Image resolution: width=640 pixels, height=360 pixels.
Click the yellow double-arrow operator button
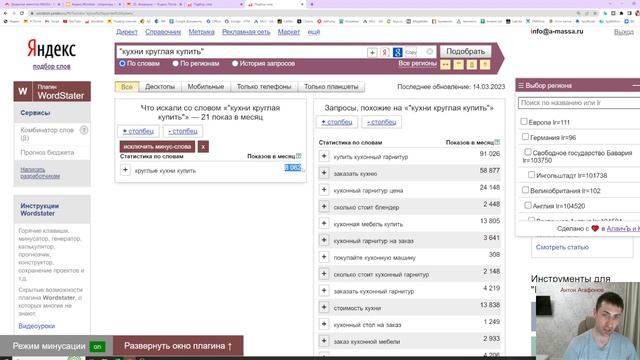point(445,64)
